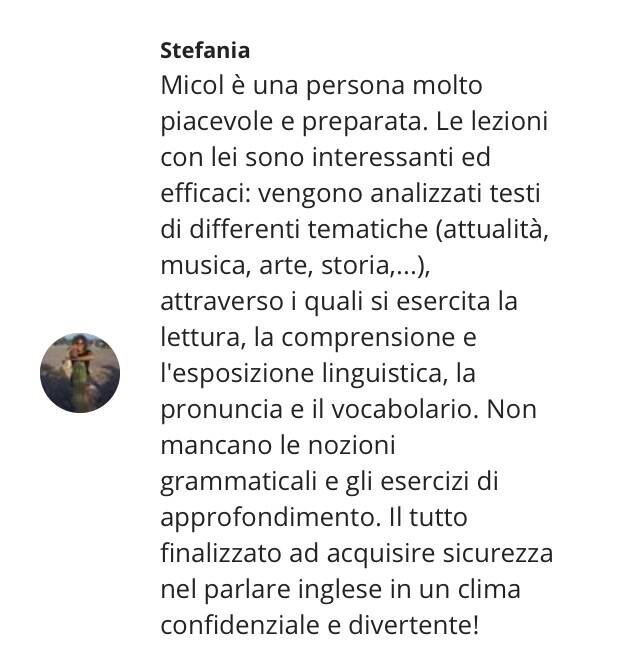This screenshot has width=639, height=660.
Task: Select the line starting "con lei sono interessanti"
Action: pyautogui.click(x=326, y=158)
